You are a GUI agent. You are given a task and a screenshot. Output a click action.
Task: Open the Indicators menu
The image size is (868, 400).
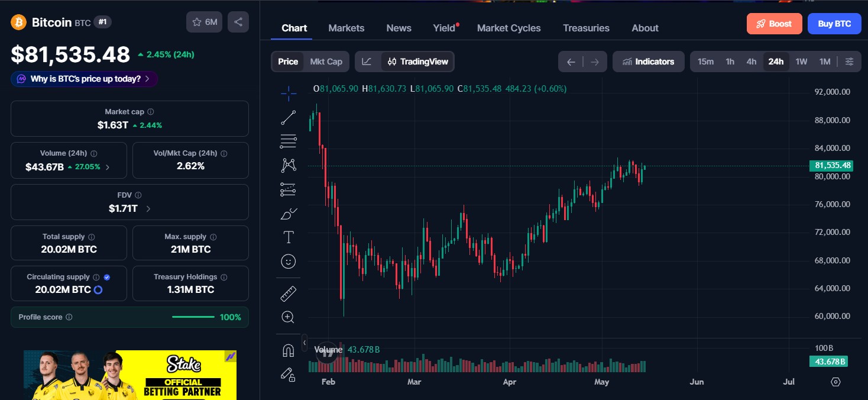point(649,62)
